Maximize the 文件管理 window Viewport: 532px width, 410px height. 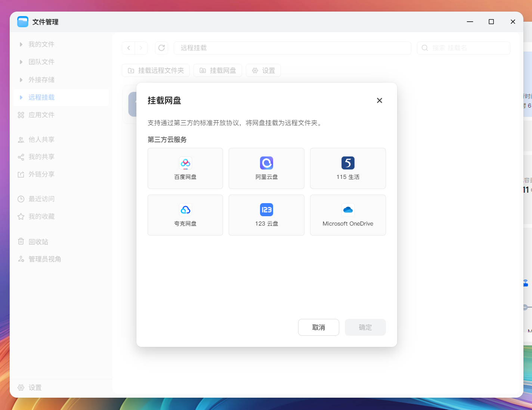(491, 22)
